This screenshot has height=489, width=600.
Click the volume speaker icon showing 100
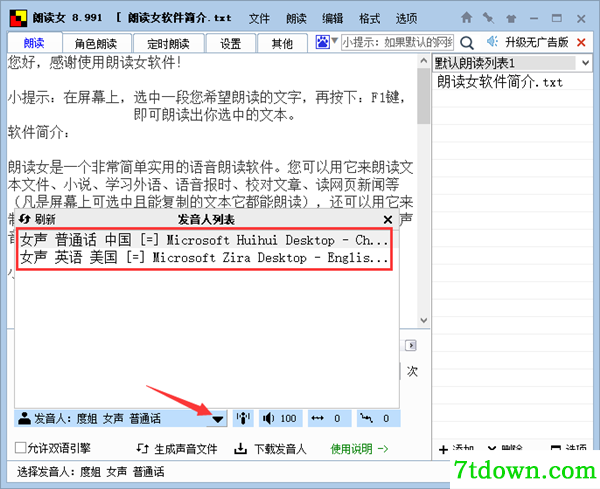coord(268,419)
